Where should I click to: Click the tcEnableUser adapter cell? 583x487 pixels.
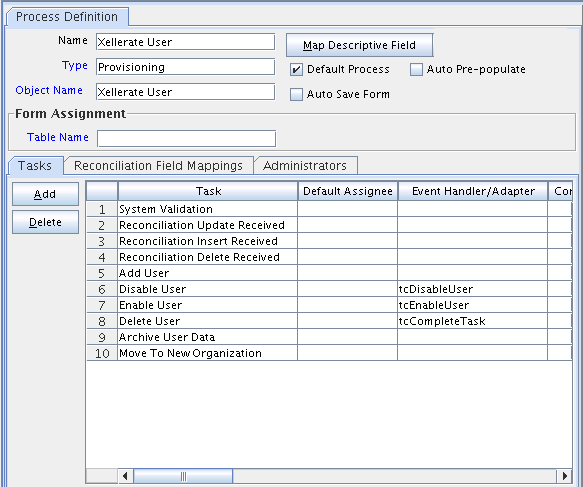[473, 305]
